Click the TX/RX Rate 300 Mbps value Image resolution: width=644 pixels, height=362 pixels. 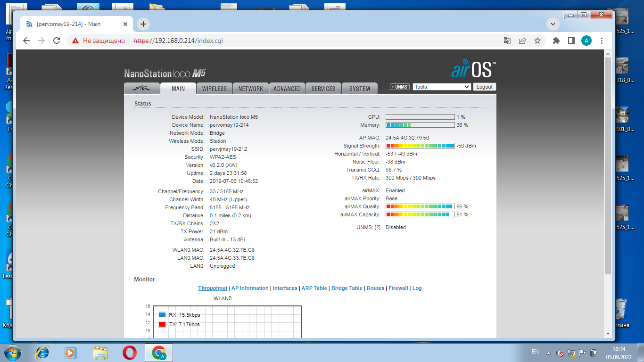[411, 178]
